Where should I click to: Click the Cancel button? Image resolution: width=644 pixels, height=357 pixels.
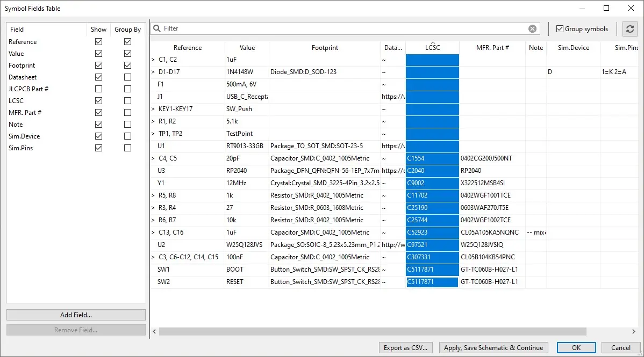(x=620, y=347)
